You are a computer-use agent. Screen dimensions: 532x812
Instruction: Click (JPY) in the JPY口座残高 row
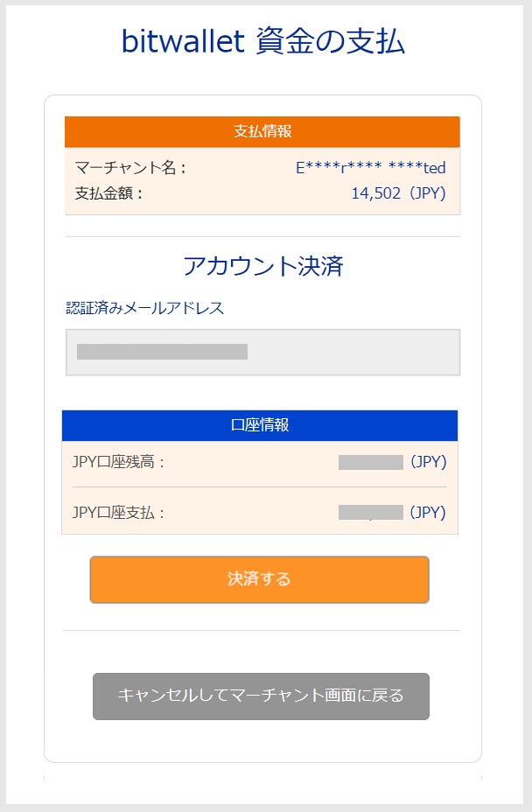pos(428,462)
